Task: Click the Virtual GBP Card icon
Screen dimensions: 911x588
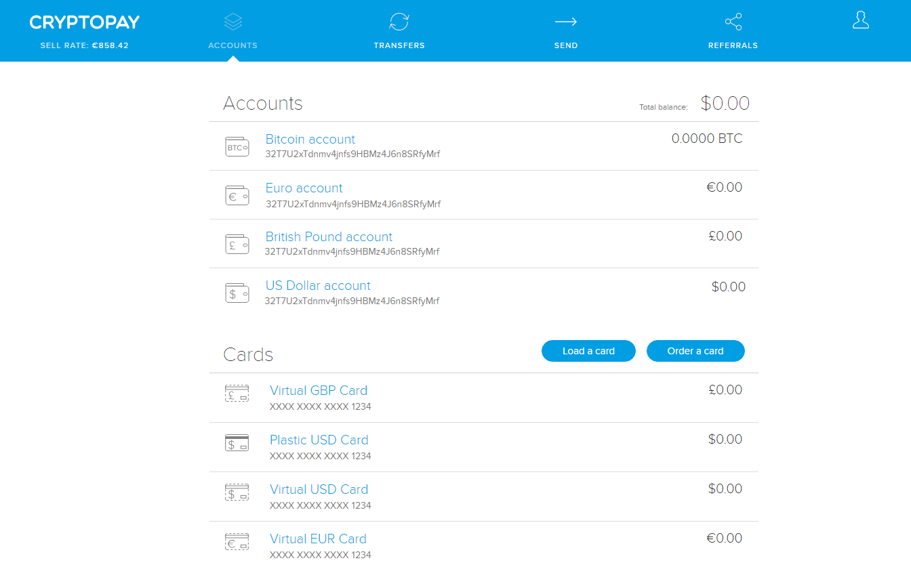Action: tap(237, 393)
